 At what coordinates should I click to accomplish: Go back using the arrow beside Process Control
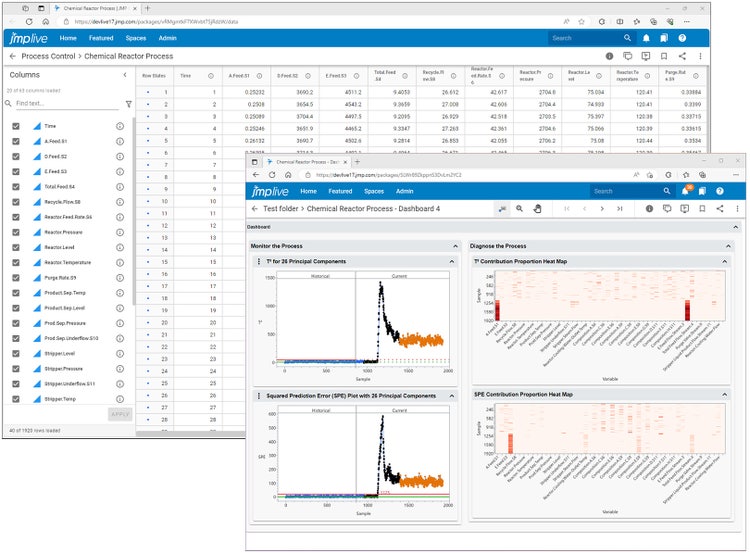[x=11, y=57]
